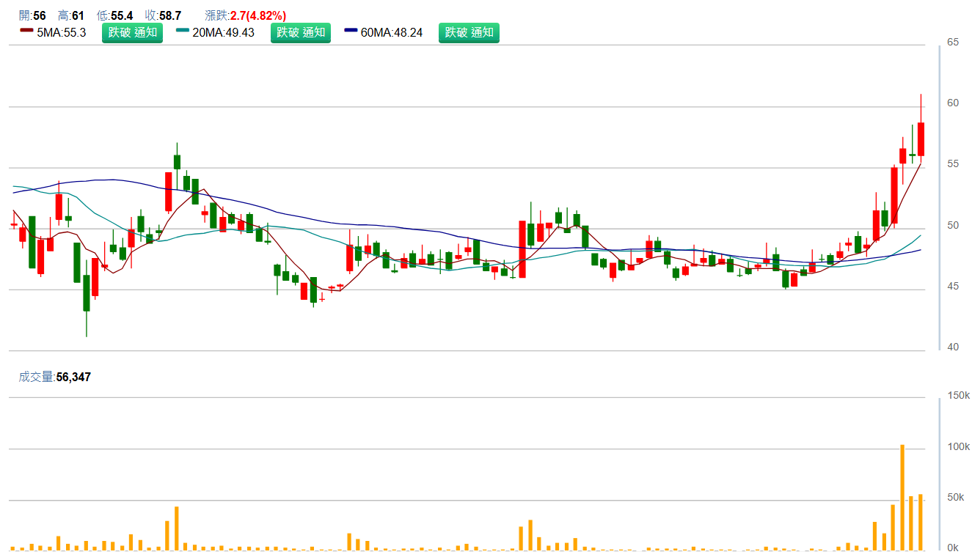Select the green candle with low near 41

pos(87,292)
